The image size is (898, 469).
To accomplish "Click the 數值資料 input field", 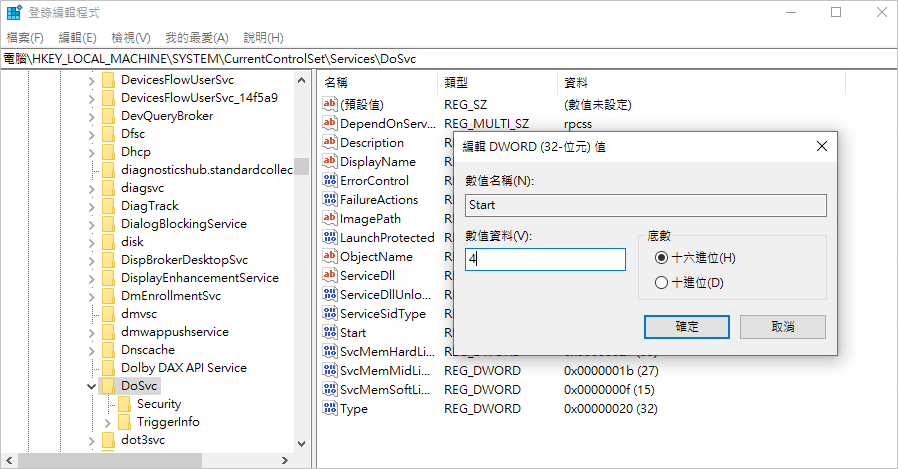I will tap(545, 259).
